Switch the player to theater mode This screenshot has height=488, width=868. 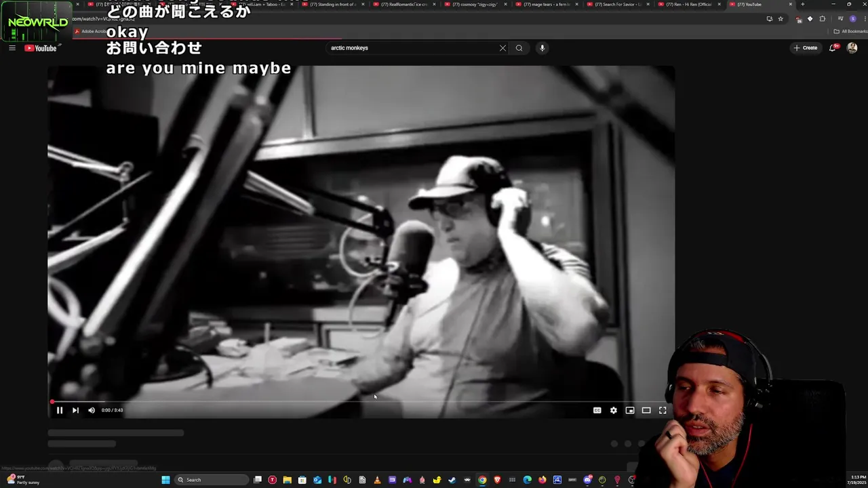click(646, 410)
